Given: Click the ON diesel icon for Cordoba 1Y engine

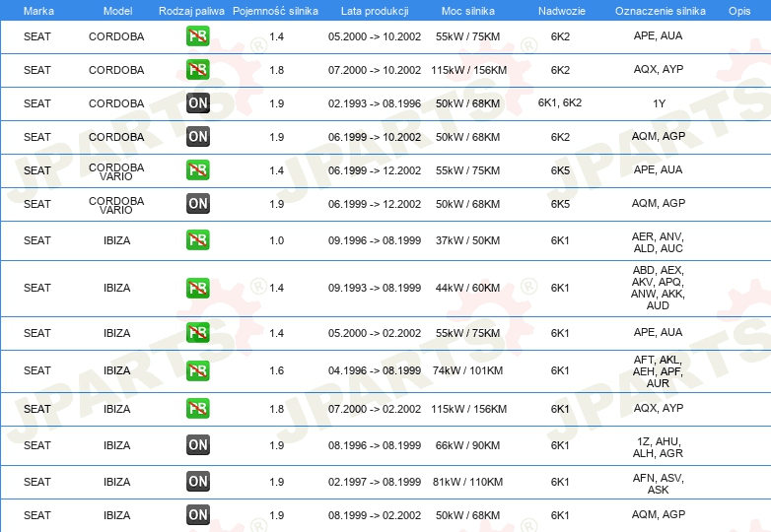Looking at the screenshot, I should (197, 103).
